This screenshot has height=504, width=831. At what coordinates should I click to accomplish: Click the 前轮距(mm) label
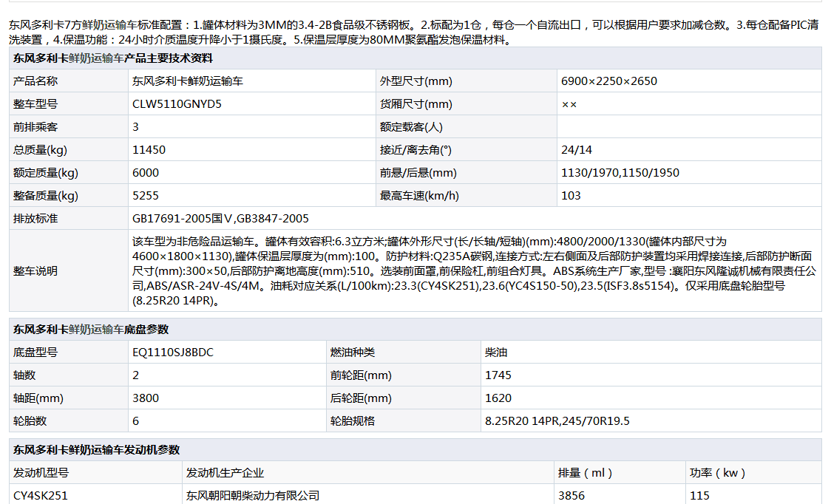point(361,375)
